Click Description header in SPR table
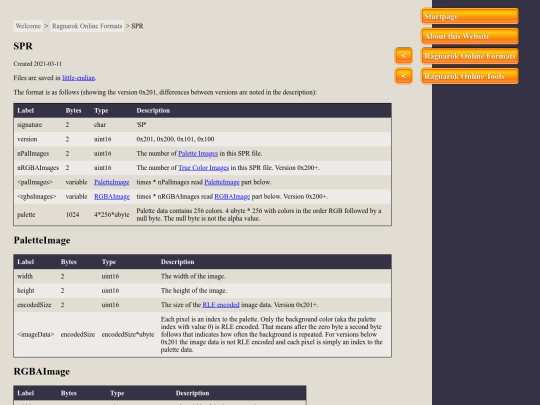 [153, 111]
